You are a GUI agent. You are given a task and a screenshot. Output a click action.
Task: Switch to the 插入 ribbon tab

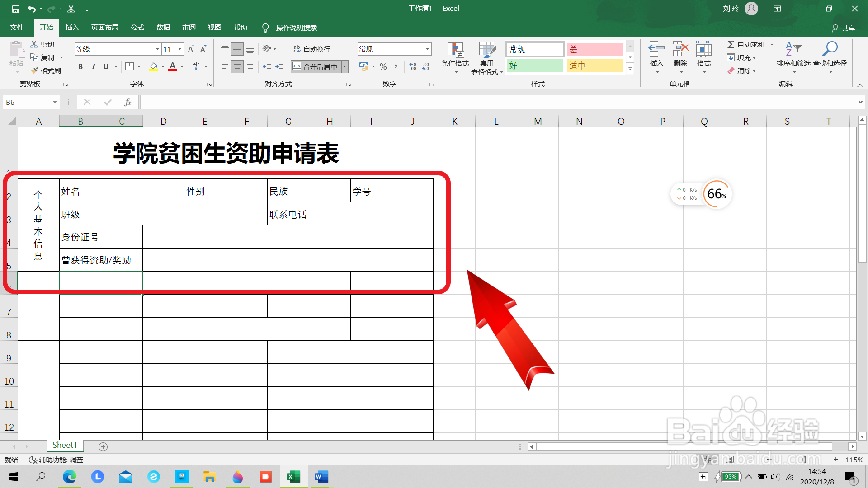point(72,28)
